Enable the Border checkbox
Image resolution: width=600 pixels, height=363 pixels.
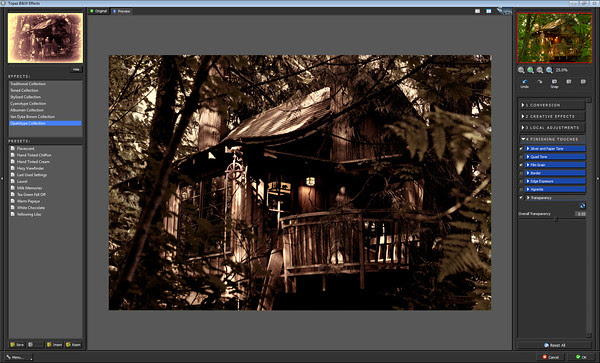(x=521, y=173)
